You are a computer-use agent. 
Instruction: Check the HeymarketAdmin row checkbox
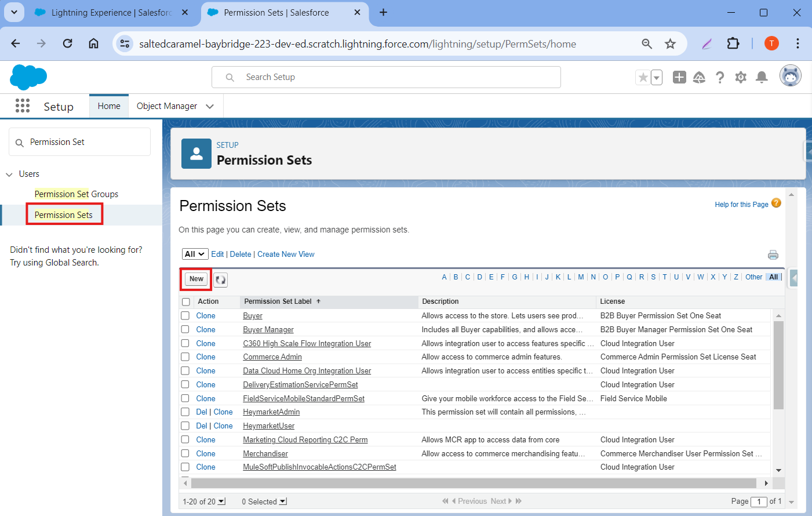click(185, 412)
